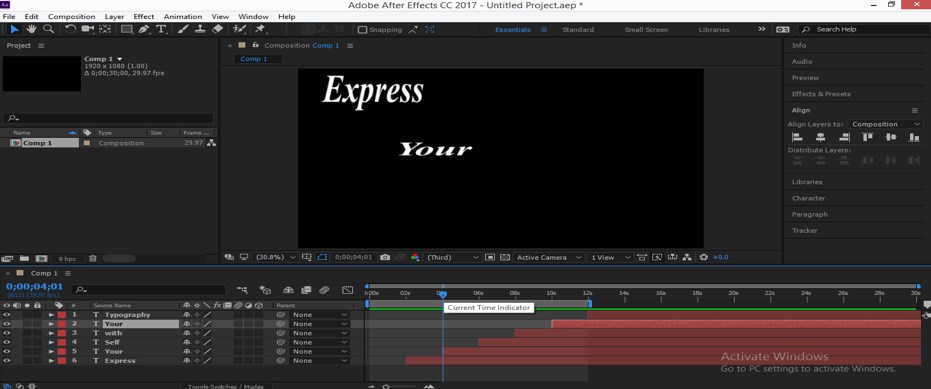Hide layer 5 Your eye
Screen dimensions: 931x389
pyautogui.click(x=7, y=352)
